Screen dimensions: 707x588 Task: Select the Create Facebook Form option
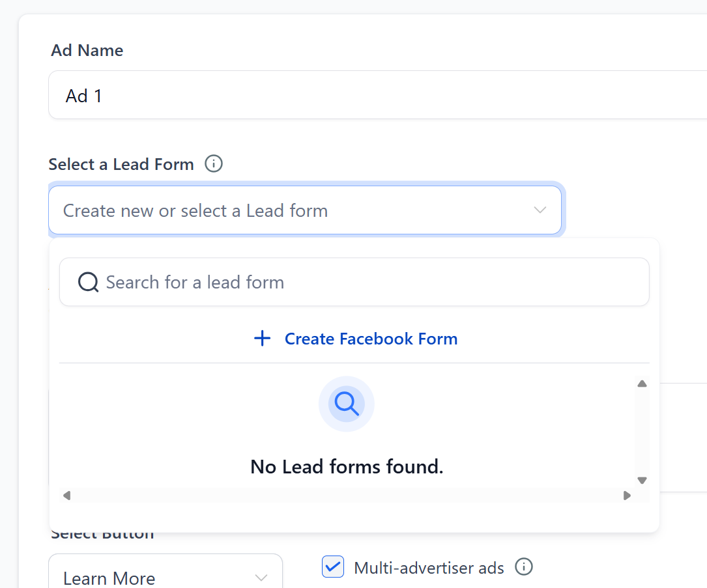tap(370, 338)
